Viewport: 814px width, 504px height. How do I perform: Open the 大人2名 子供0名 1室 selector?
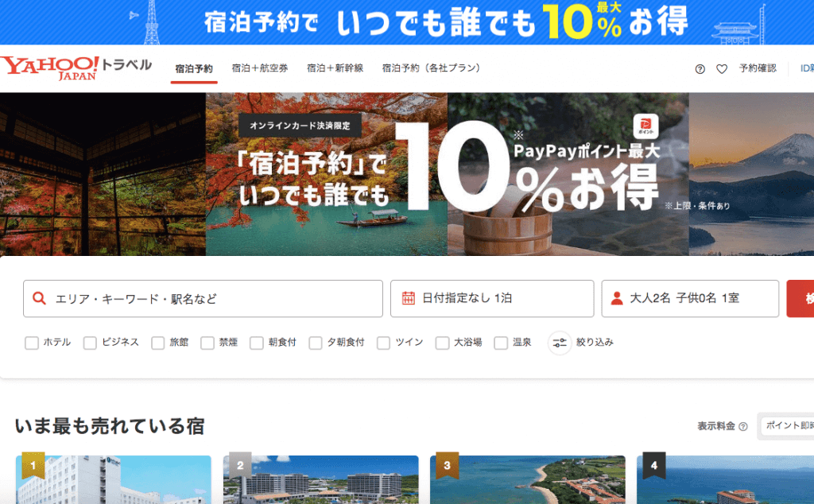coord(690,298)
